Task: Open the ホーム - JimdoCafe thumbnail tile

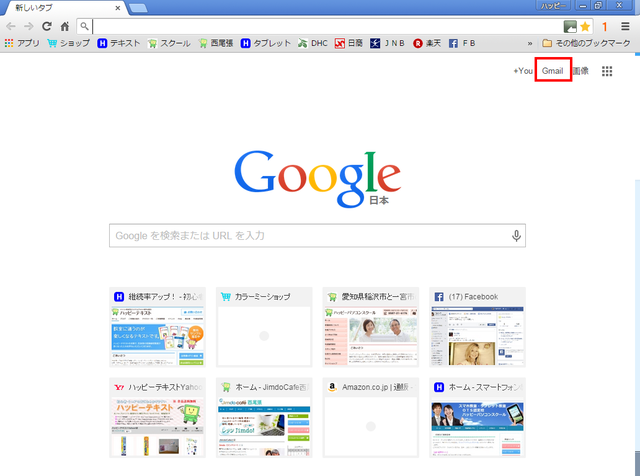Action: tap(264, 418)
